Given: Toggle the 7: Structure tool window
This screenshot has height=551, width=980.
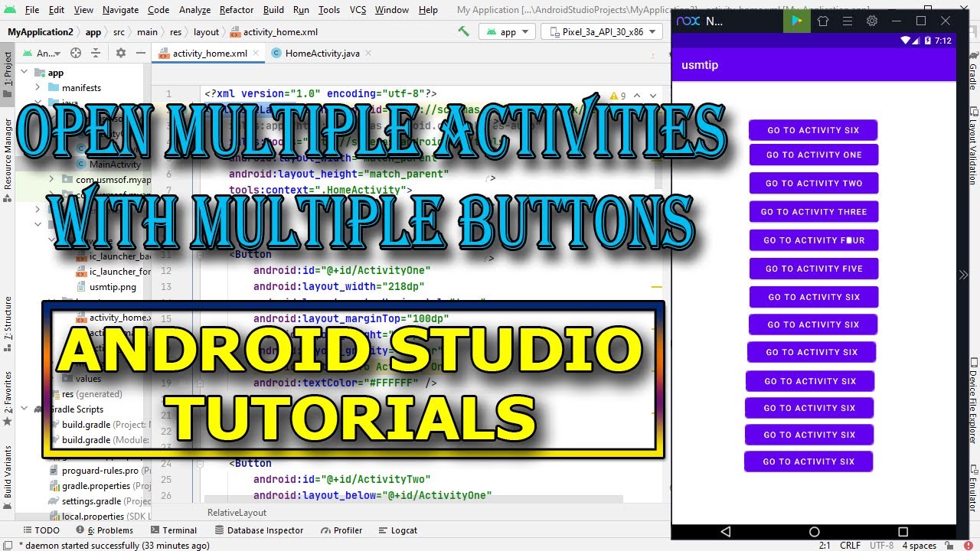Looking at the screenshot, I should click(8, 324).
